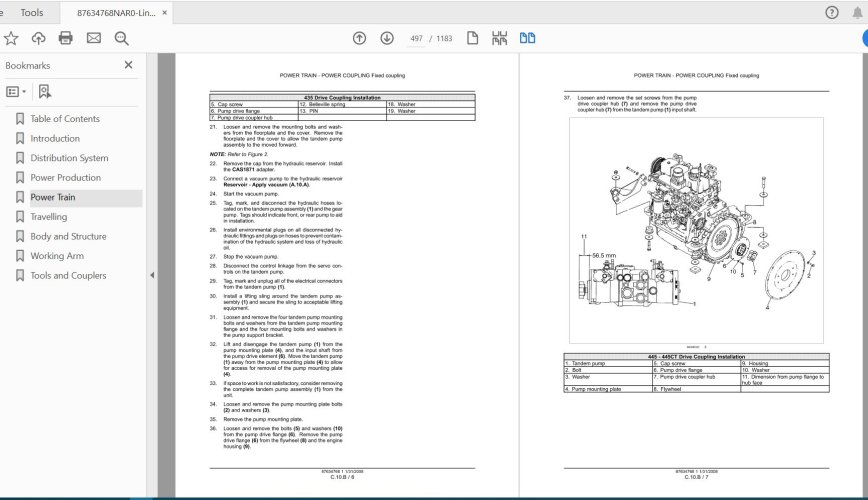The width and height of the screenshot is (868, 500).
Task: Print the document using printer icon
Action: pos(66,38)
